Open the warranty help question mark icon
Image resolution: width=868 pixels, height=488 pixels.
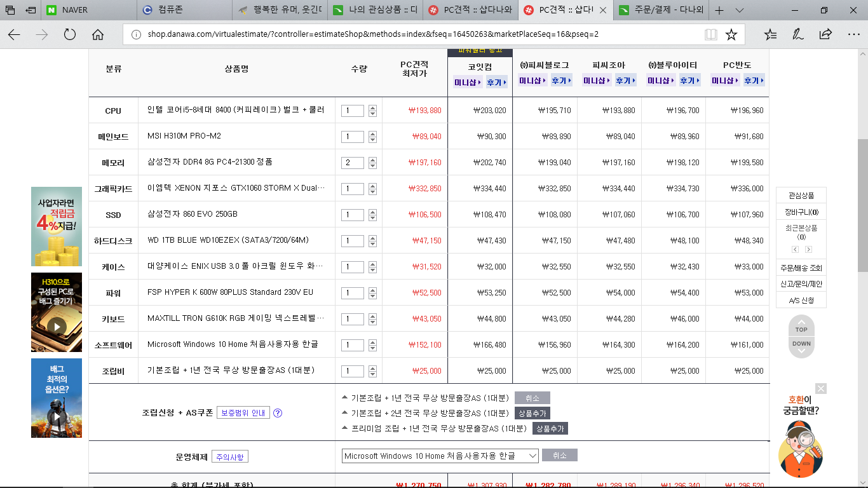278,413
